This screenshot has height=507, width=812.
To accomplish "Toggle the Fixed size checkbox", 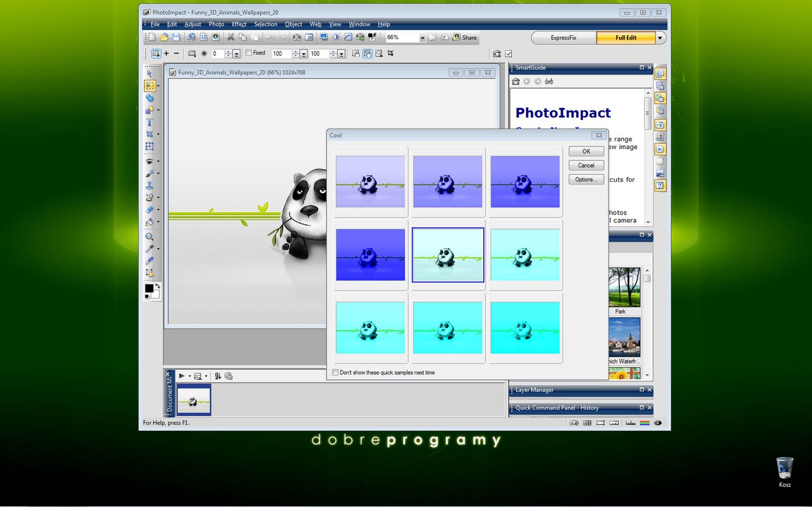I will click(249, 53).
